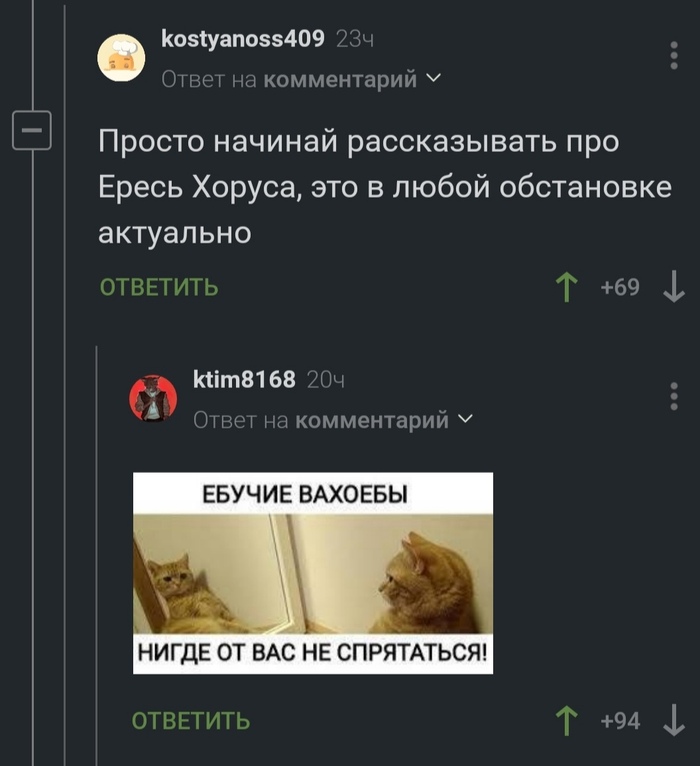Expand parent comment chevron under ktim8168

point(466,419)
